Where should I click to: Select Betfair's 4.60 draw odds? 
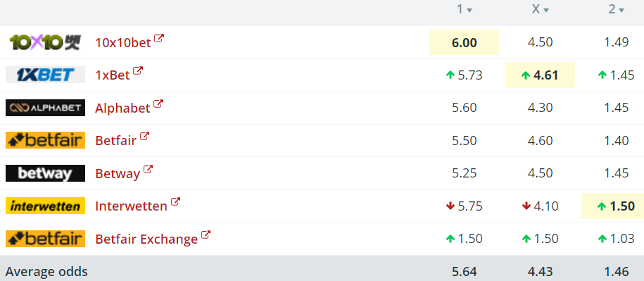(540, 141)
